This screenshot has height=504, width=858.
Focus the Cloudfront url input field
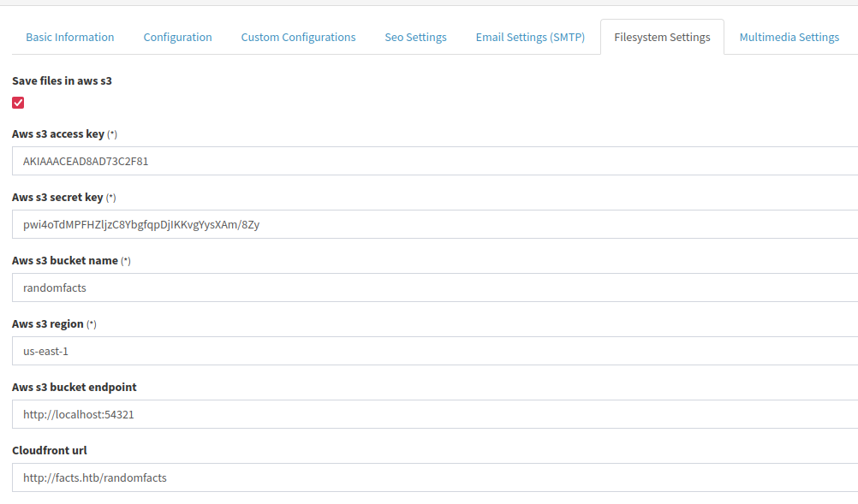(x=435, y=477)
